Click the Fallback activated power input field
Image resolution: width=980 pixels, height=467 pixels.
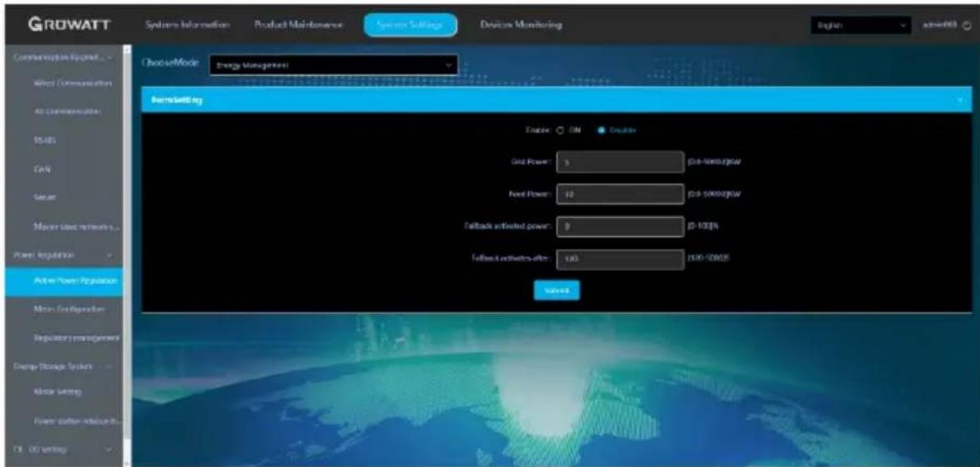click(x=619, y=228)
